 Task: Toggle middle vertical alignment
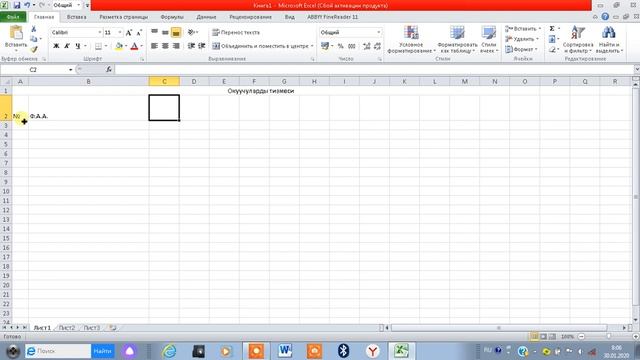pyautogui.click(x=165, y=32)
